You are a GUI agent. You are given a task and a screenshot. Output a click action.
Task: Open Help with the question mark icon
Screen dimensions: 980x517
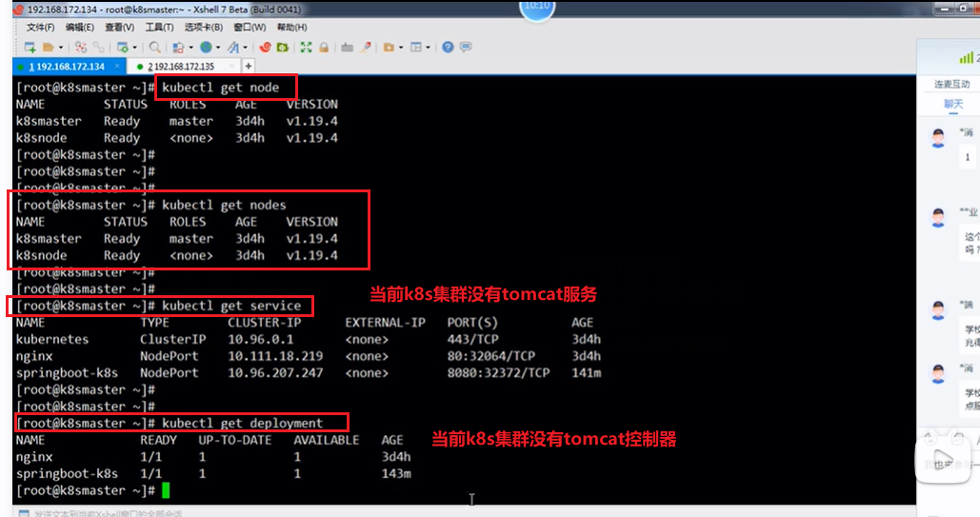coord(448,47)
